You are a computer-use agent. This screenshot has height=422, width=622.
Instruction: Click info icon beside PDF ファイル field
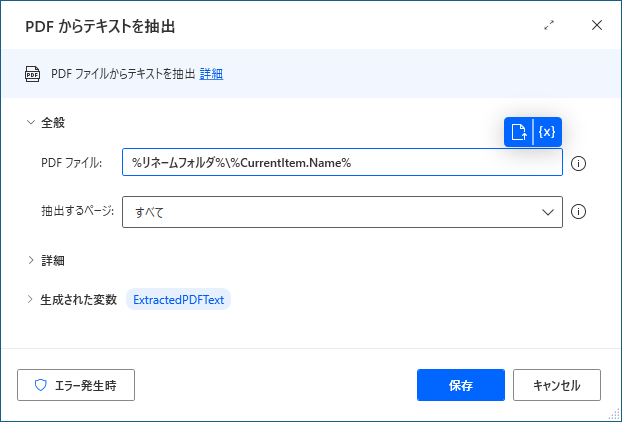coord(578,163)
